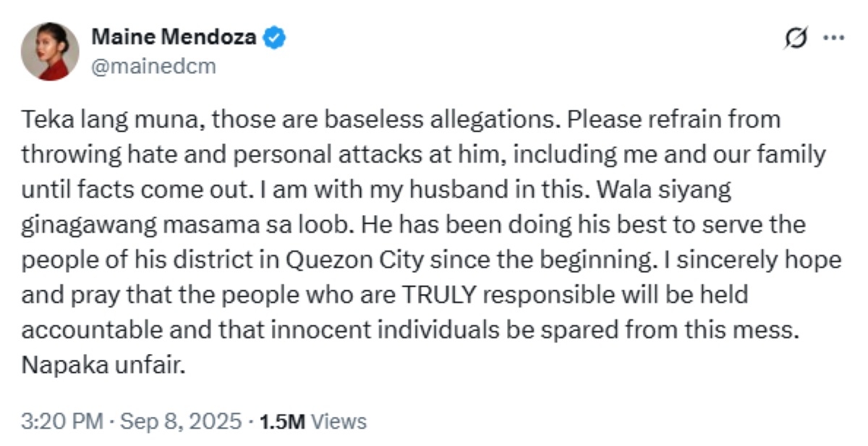The width and height of the screenshot is (868, 446).
Task: Open the three-dot More options menu
Action: coord(835,39)
